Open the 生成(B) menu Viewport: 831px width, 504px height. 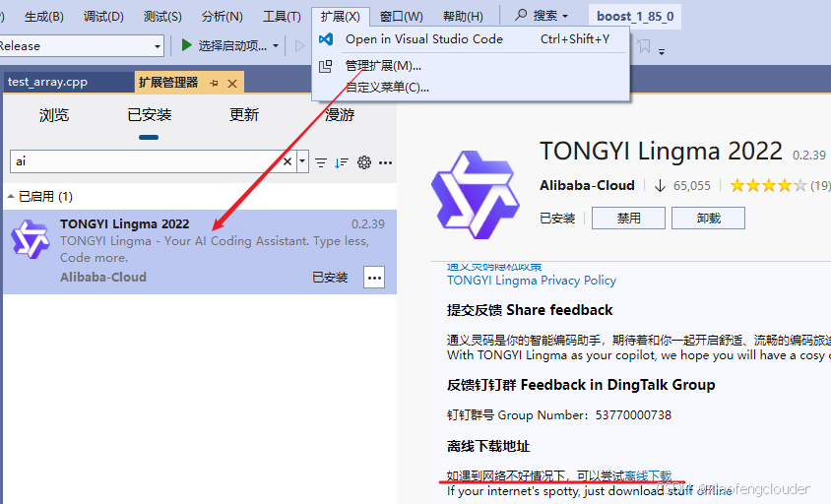click(x=44, y=17)
